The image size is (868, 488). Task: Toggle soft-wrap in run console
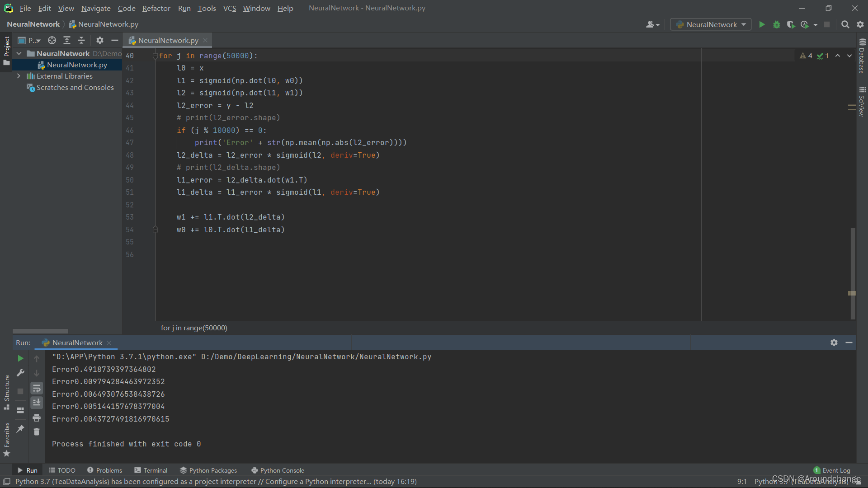tap(37, 388)
